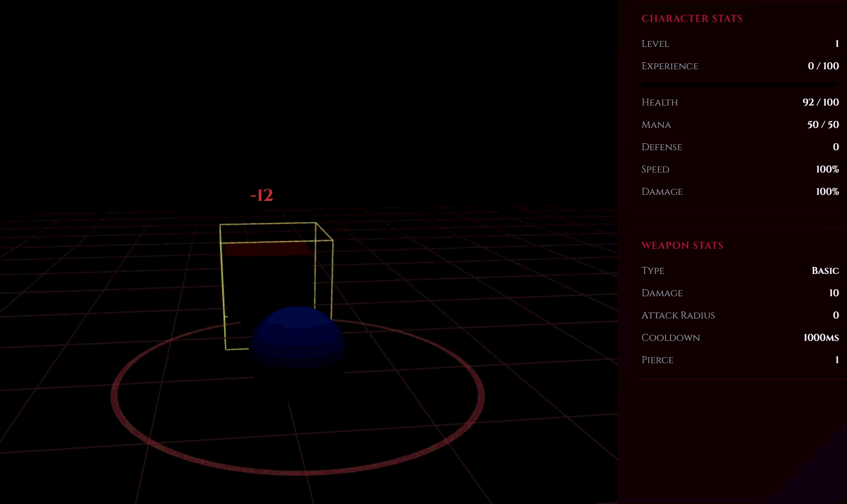Click the Mana stat value
Screen dimensions: 847x504
(822, 125)
